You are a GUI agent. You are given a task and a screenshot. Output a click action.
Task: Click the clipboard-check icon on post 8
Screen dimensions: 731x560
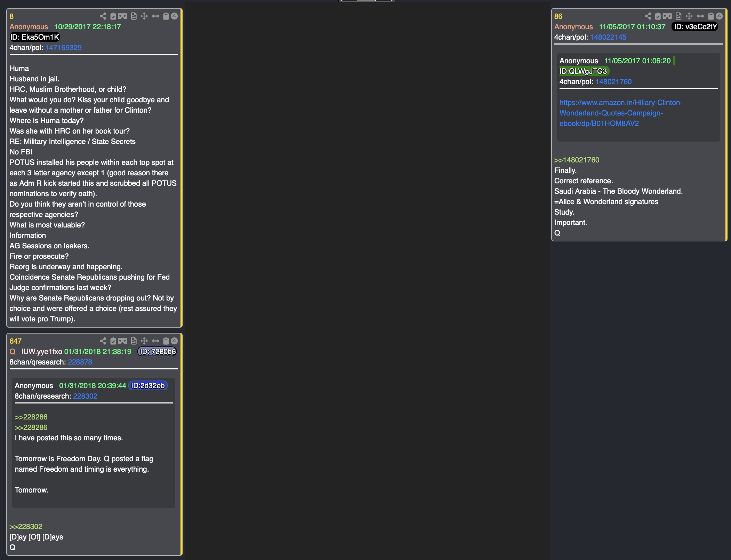[113, 16]
